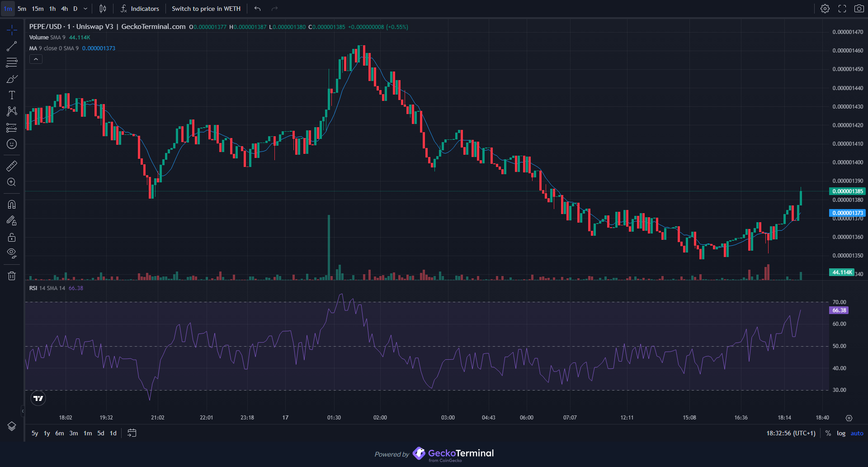Toggle hide all drawings eye icon
Image resolution: width=868 pixels, height=467 pixels.
click(x=12, y=253)
